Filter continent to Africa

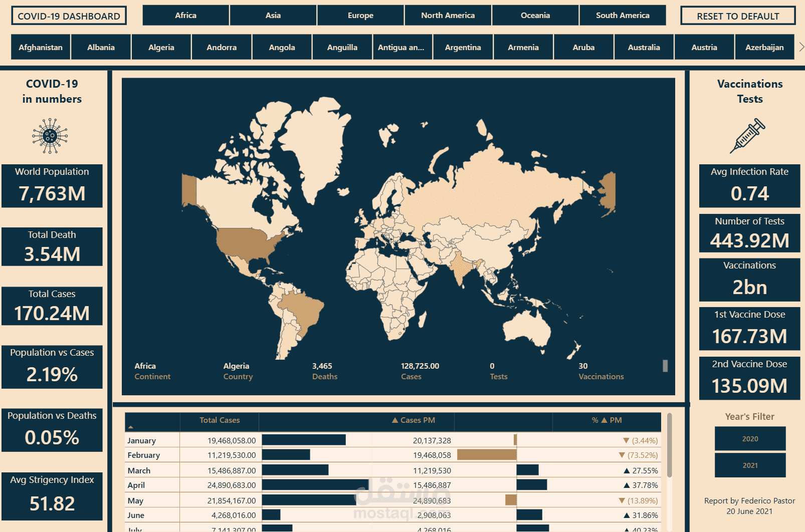[185, 15]
